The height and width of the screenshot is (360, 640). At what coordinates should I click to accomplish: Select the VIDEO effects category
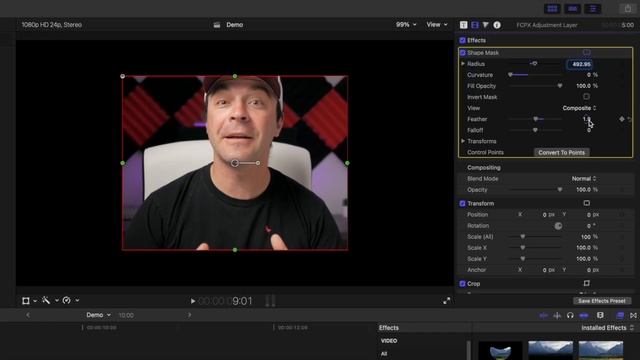pyautogui.click(x=389, y=341)
